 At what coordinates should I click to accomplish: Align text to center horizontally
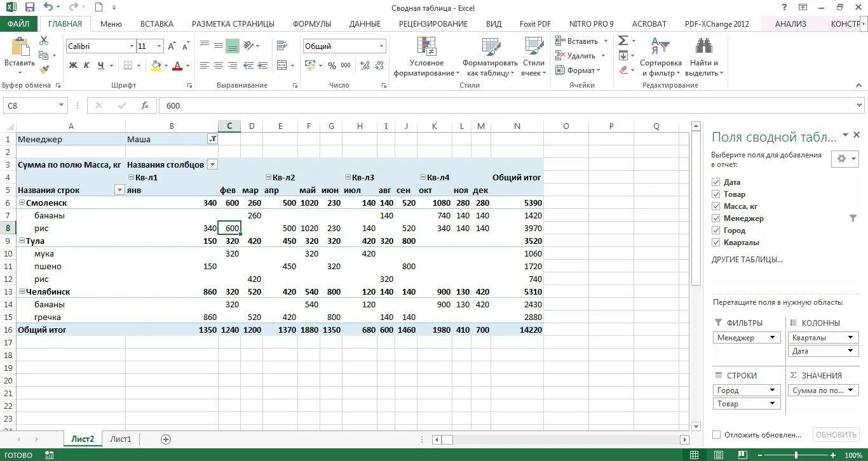tap(218, 65)
